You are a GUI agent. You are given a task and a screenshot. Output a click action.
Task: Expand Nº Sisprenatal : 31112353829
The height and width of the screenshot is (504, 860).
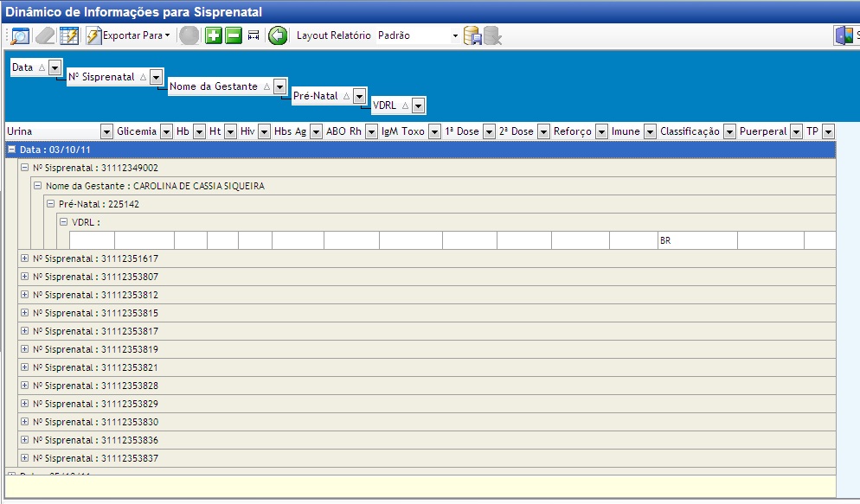[x=25, y=403]
